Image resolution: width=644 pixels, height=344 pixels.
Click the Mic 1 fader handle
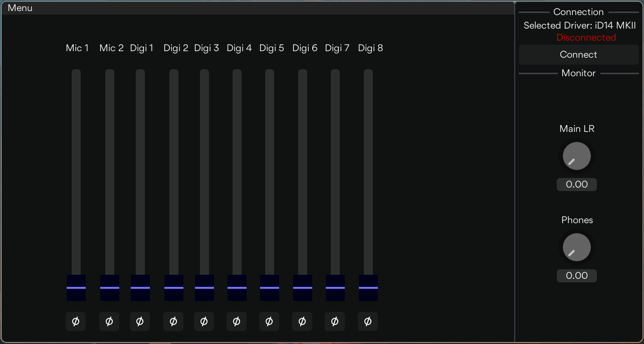tap(76, 288)
